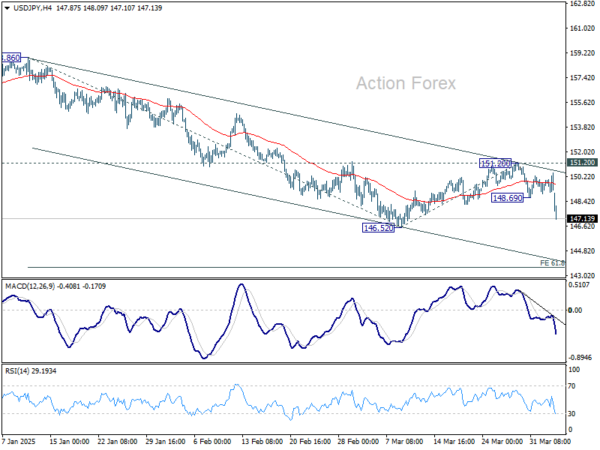
Task: Select the MACD(12,26,9) indicator label
Action: pos(30,286)
